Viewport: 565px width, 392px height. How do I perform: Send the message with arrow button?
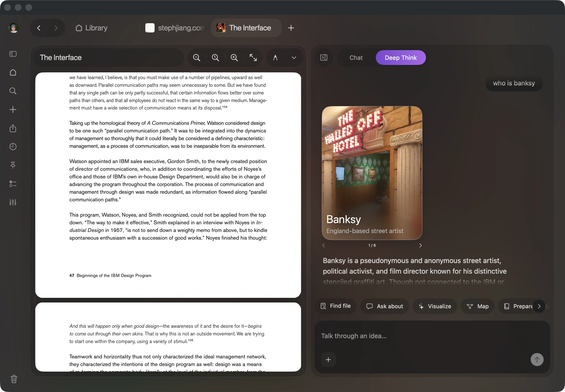[537, 360]
